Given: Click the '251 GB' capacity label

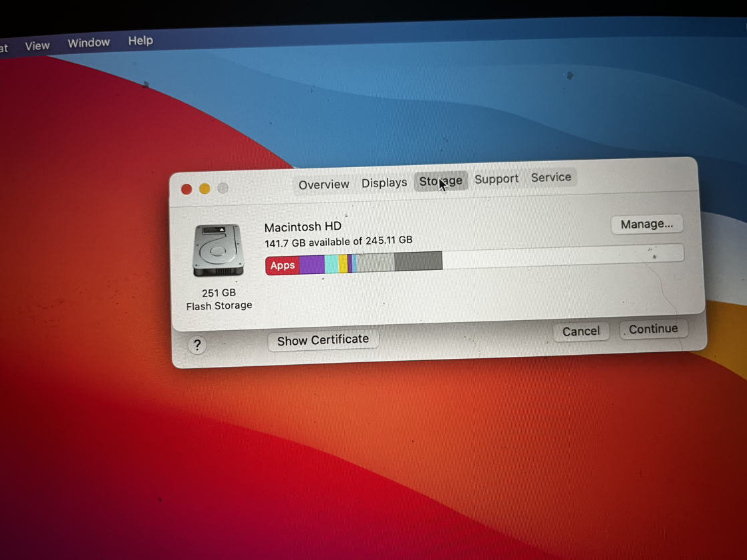Looking at the screenshot, I should [x=218, y=293].
